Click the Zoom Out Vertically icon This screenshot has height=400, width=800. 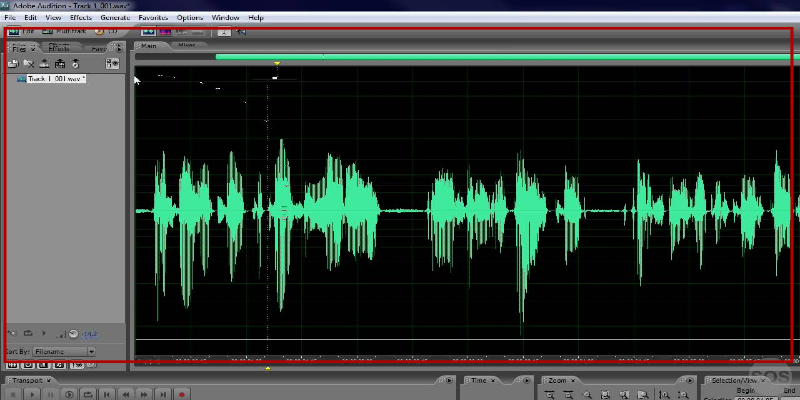coord(683,395)
